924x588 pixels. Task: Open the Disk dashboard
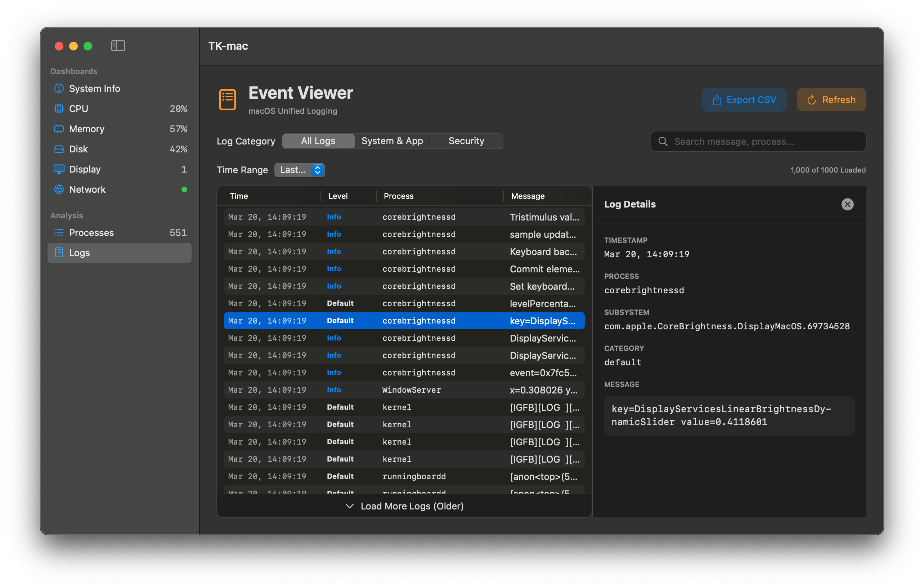[x=78, y=149]
